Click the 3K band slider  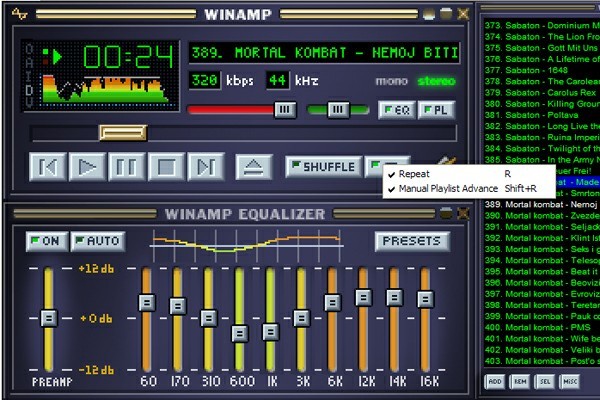coord(302,318)
